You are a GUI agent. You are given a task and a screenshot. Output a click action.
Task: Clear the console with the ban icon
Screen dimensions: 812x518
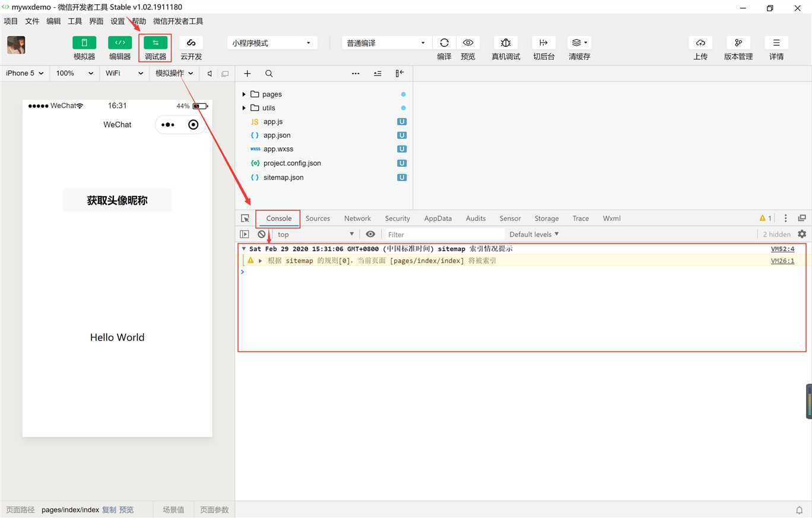coord(262,234)
